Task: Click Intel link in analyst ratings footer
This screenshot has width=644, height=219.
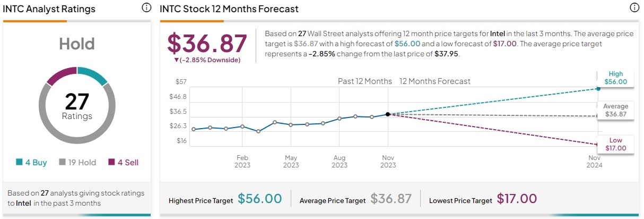Action: [x=23, y=203]
